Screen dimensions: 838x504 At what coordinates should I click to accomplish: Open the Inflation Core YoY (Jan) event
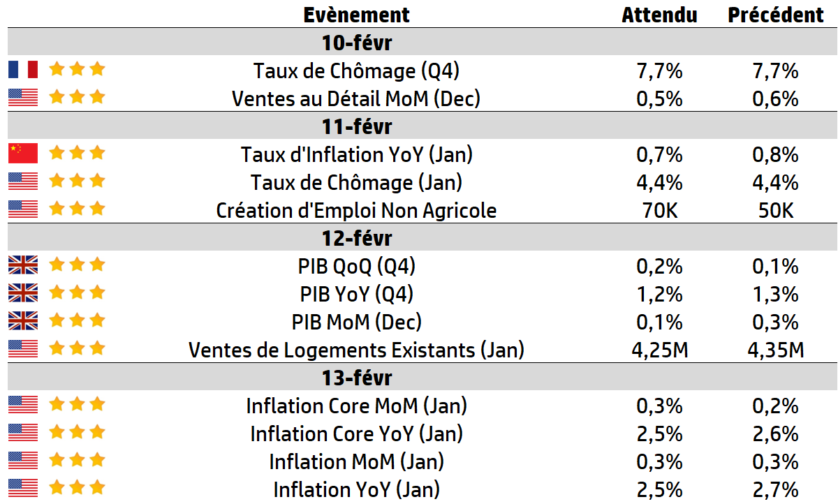click(356, 433)
